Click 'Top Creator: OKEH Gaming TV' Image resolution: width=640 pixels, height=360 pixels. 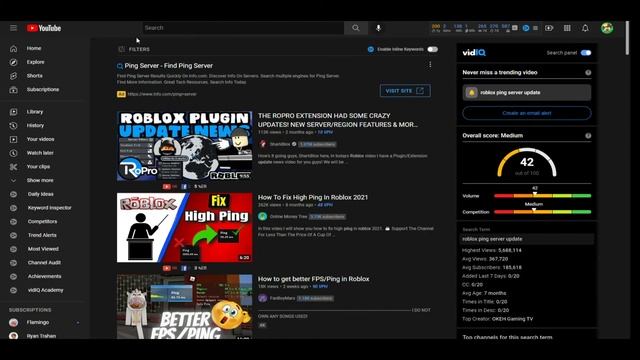point(498,319)
